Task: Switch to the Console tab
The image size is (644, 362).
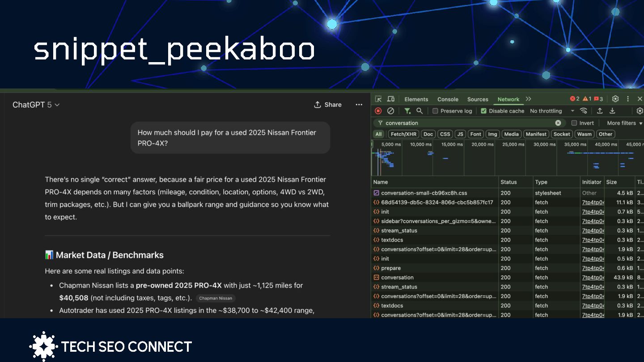Action: 448,99
